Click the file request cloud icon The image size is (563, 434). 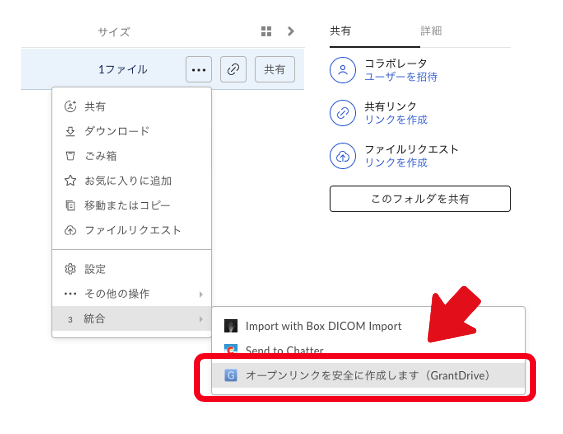343,156
